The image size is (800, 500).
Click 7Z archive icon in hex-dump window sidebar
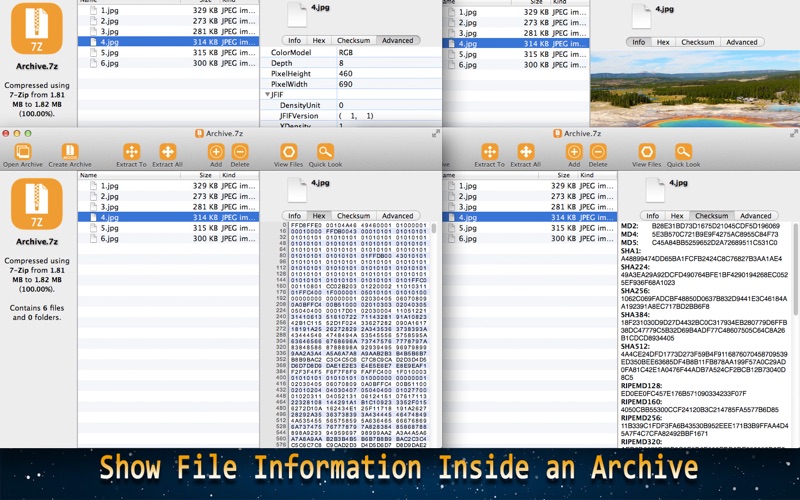37,204
